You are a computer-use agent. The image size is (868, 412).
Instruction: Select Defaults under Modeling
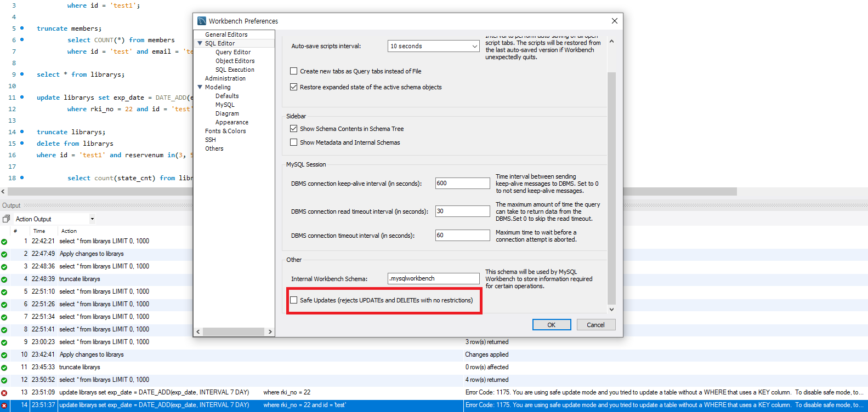tap(227, 96)
